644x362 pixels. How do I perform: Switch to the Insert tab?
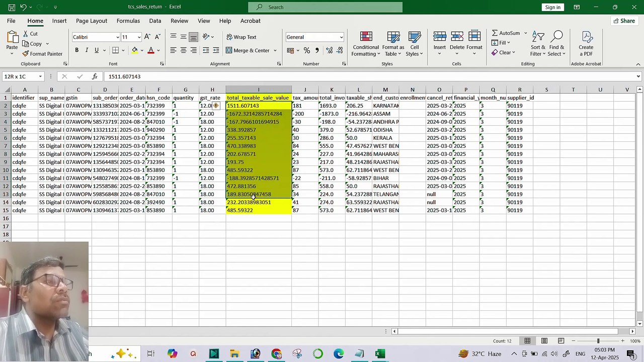[x=59, y=21]
